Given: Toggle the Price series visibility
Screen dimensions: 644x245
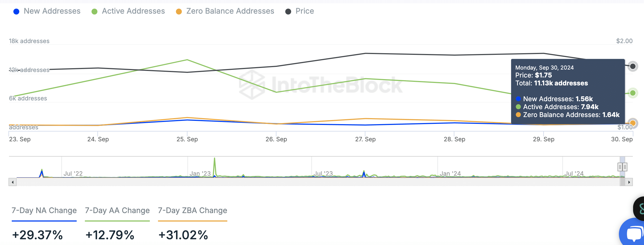Looking at the screenshot, I should (x=300, y=11).
